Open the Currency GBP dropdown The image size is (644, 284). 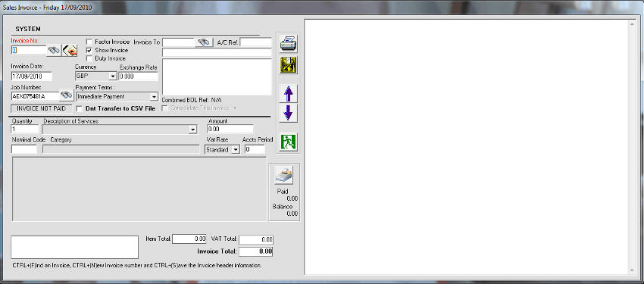(x=113, y=76)
